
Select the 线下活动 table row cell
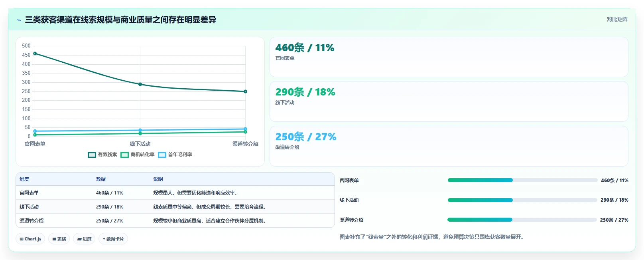[x=29, y=207]
